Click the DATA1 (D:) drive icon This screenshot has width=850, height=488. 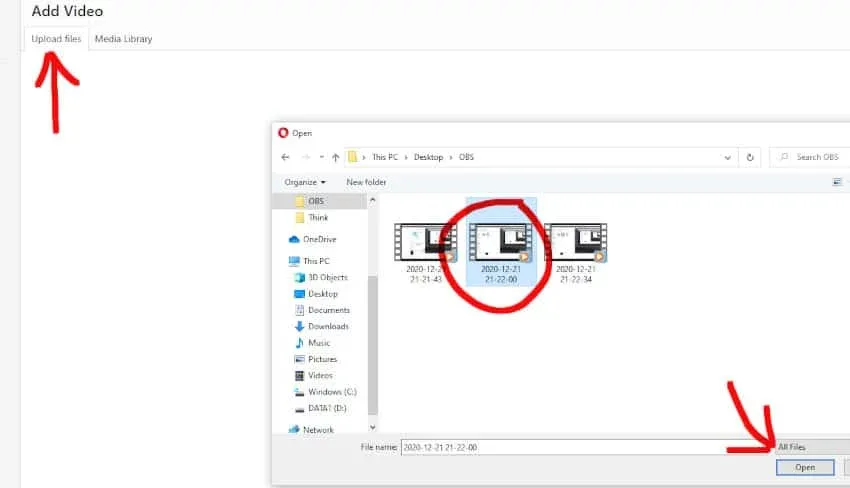click(x=299, y=409)
